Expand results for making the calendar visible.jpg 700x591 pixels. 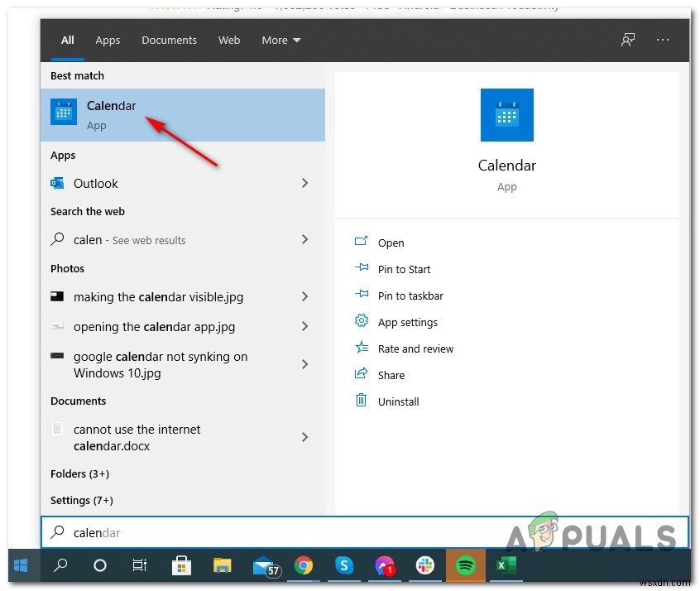[305, 297]
